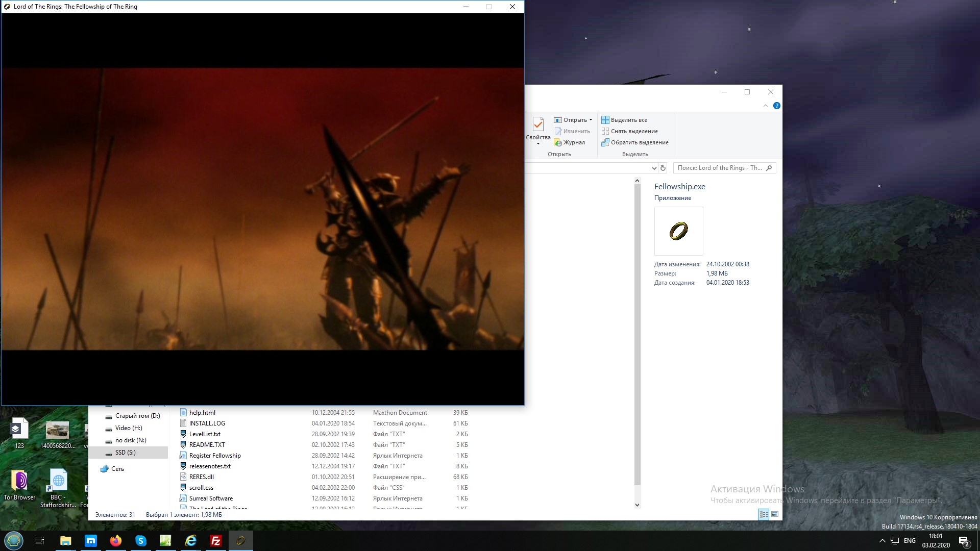This screenshot has height=551, width=980.
Task: Open the address bar history dropdown
Action: tap(654, 168)
